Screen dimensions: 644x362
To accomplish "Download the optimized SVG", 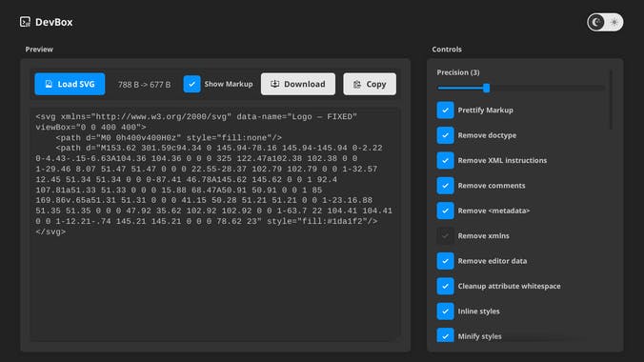I will point(298,84).
